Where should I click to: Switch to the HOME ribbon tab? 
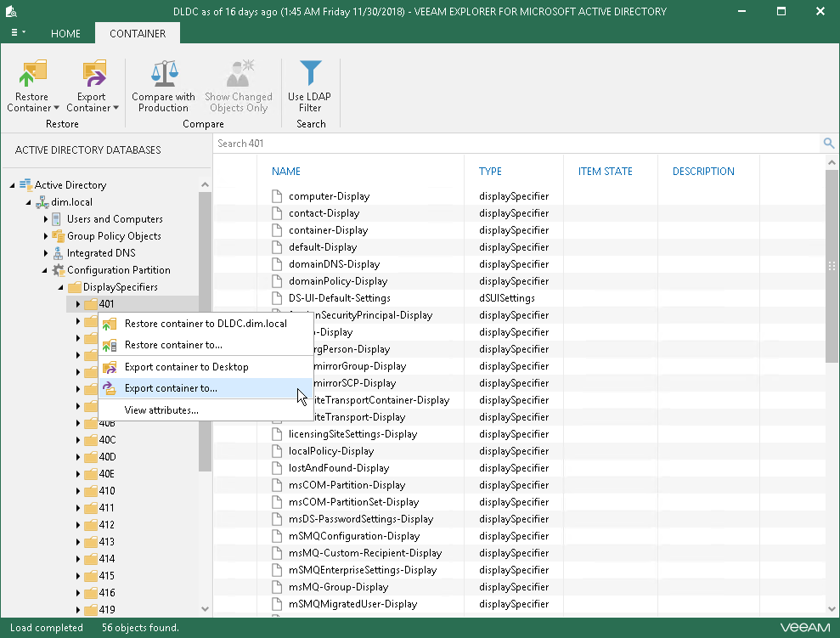65,34
